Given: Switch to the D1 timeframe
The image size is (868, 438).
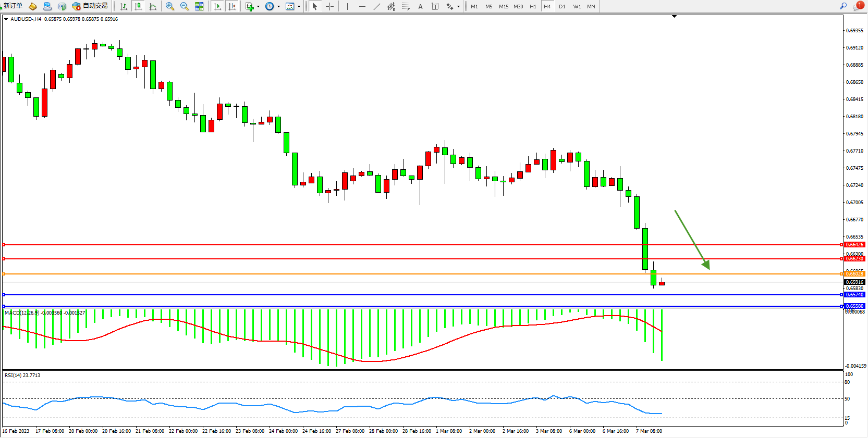Looking at the screenshot, I should [562, 6].
